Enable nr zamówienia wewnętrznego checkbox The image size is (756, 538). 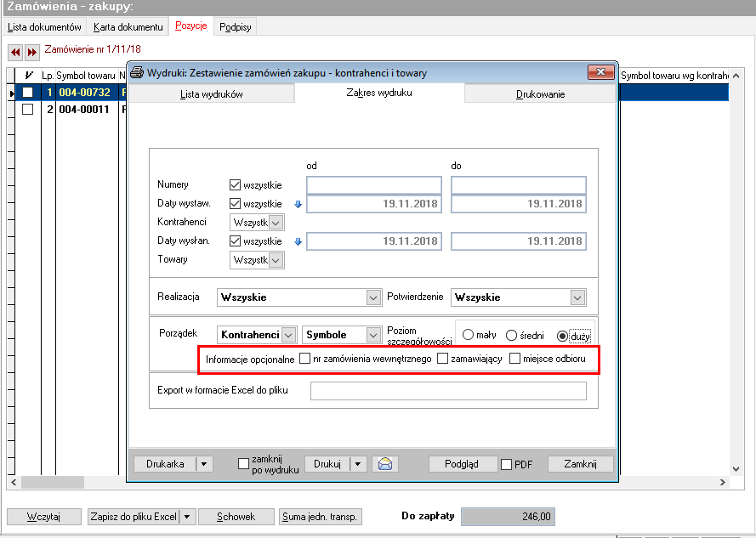304,359
